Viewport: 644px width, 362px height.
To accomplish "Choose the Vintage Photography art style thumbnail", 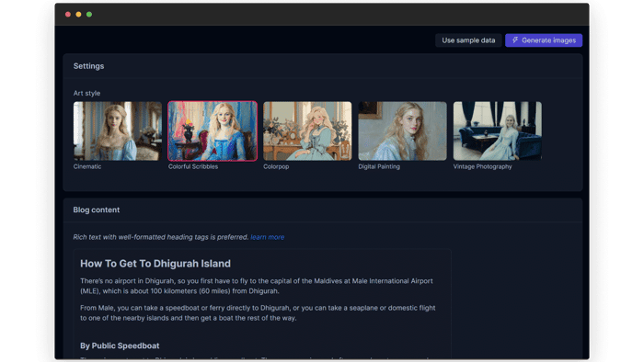I will 498,130.
